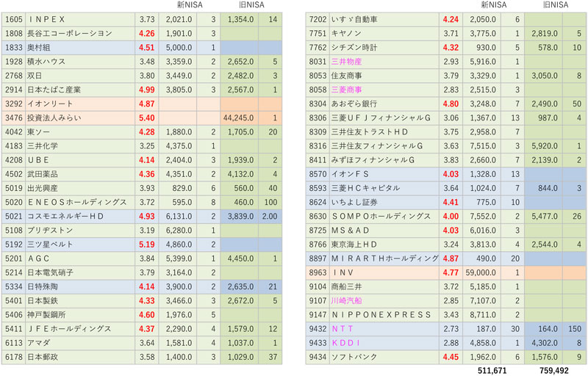Select the いすゞ自動車 cell
Viewport: 588px width, 376px height.
tap(384, 20)
